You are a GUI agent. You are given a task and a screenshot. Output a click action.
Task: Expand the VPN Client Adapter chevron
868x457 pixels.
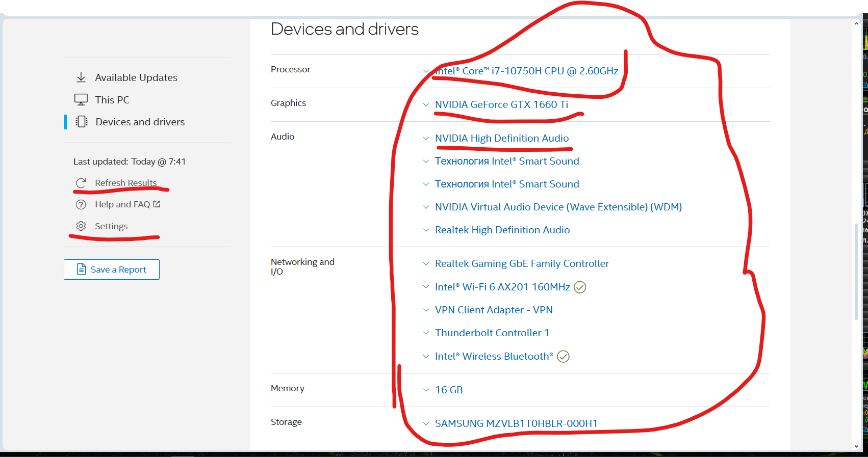point(426,310)
